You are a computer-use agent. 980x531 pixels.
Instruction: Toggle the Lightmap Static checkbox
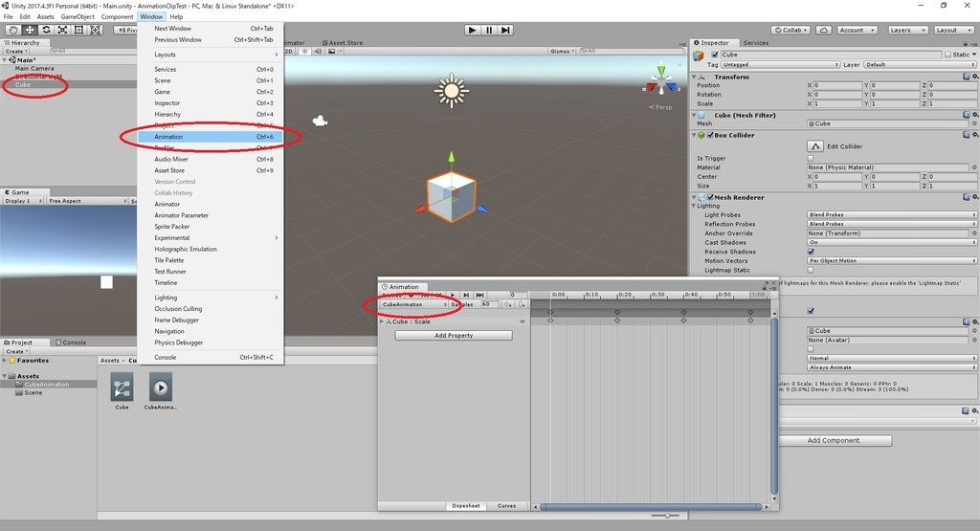(x=811, y=270)
